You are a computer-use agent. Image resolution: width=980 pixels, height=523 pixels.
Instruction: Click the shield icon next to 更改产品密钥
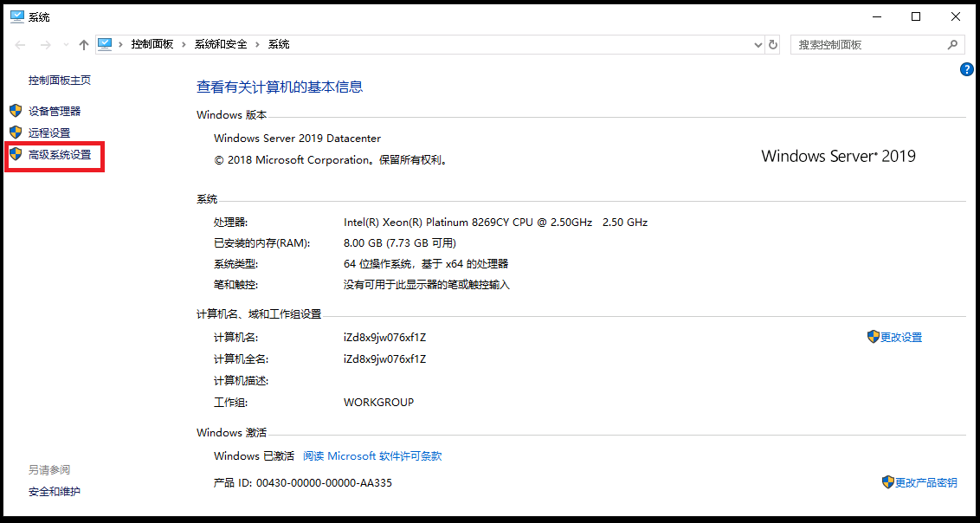(x=888, y=482)
